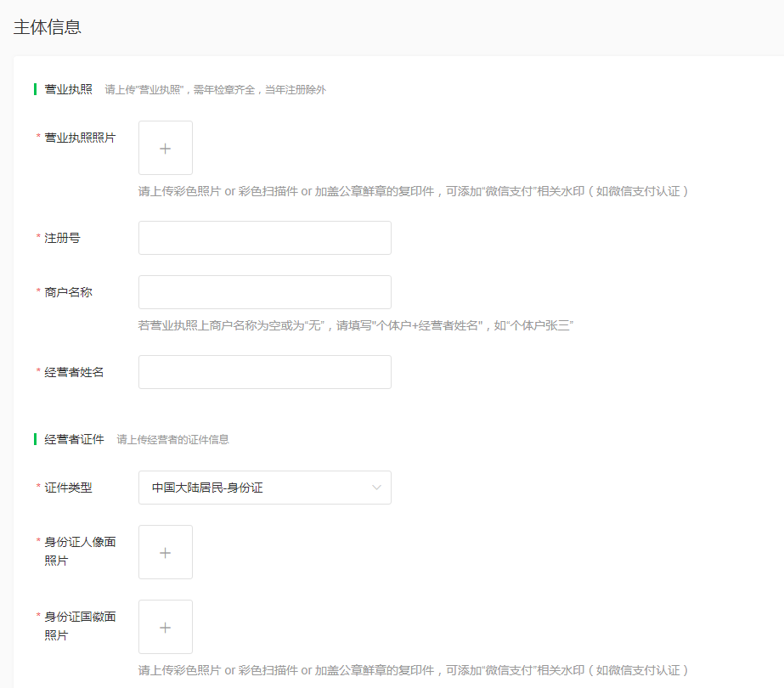Click the 主体信息 page heading
784x688 pixels.
(x=47, y=27)
